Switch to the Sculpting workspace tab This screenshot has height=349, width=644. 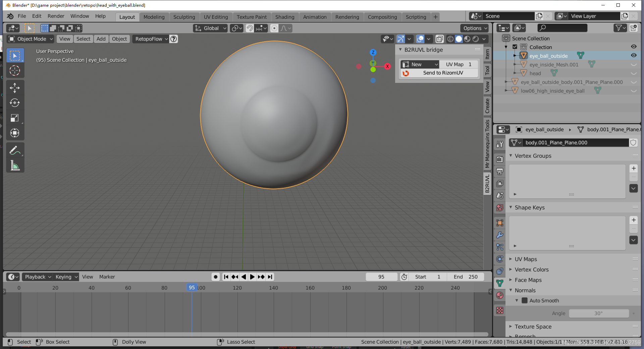tap(184, 17)
